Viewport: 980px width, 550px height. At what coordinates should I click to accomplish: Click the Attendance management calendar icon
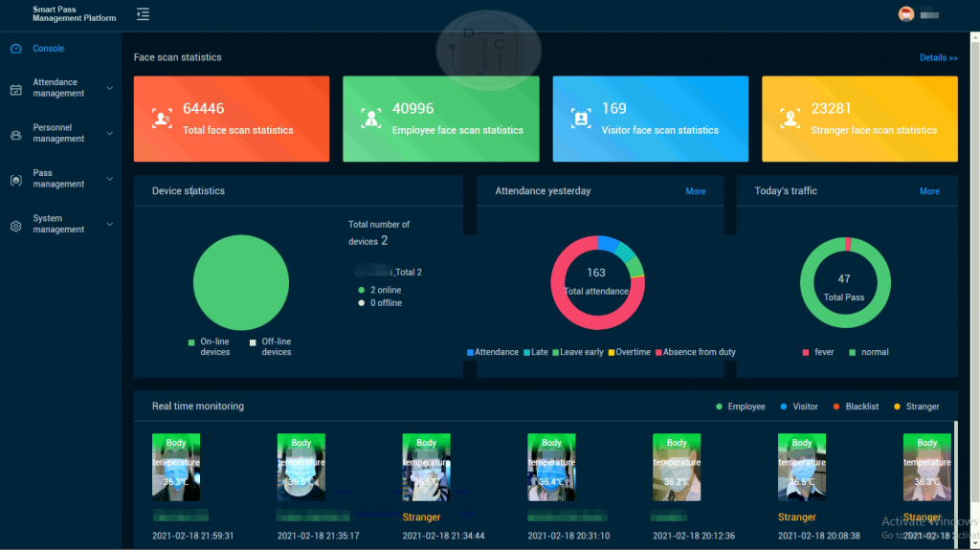(15, 89)
